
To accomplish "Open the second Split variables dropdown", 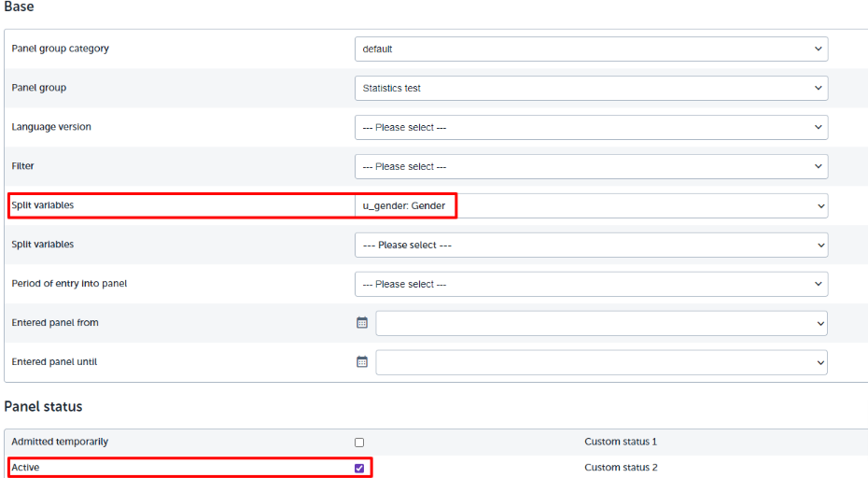I will pos(591,245).
